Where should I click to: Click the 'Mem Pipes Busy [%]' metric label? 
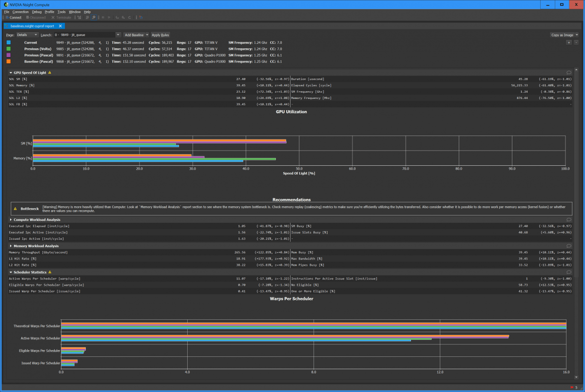[307, 265]
